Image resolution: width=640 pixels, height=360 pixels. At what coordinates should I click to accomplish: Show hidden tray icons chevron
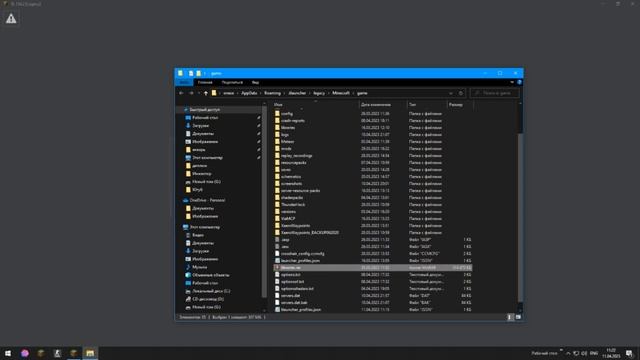[568, 353]
